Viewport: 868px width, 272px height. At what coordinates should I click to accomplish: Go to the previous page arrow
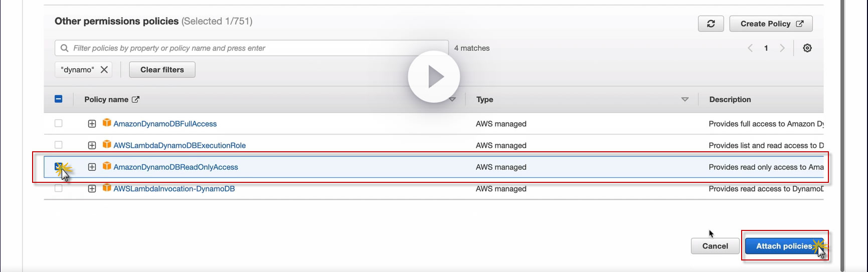point(750,48)
